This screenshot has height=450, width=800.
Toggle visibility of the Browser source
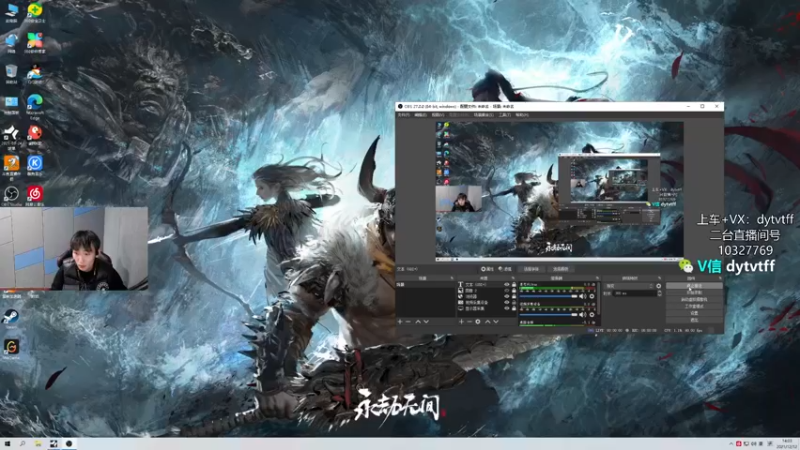pos(507,296)
